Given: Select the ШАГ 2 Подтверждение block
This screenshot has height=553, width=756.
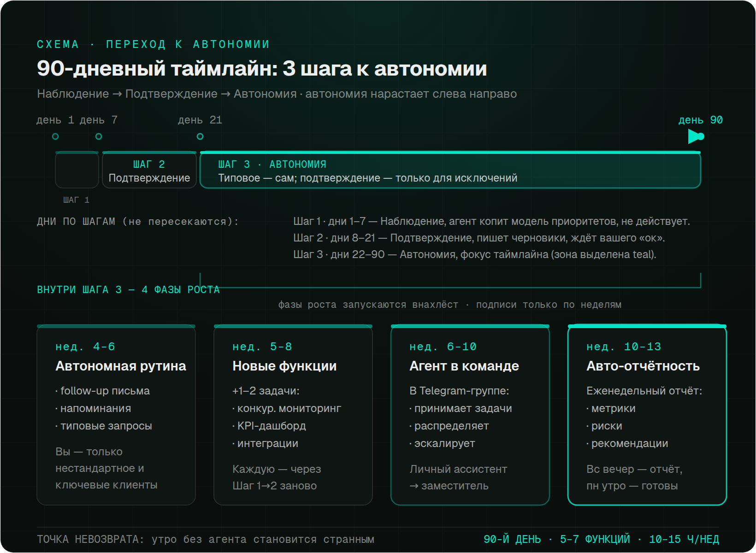Looking at the screenshot, I should (149, 170).
